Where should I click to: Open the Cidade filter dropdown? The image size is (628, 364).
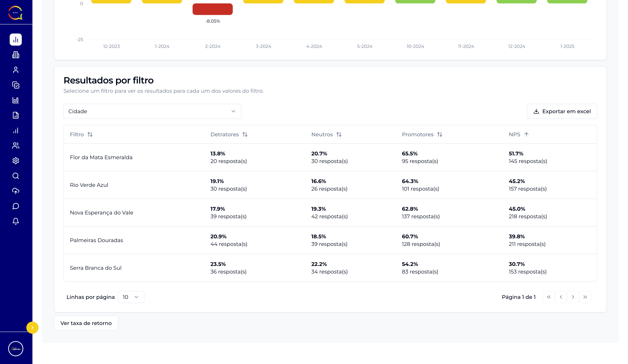tap(152, 111)
